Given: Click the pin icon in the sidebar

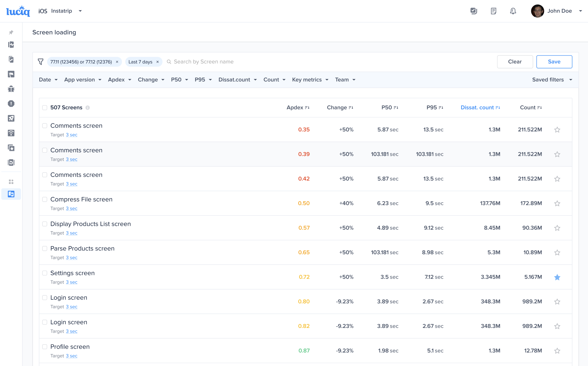Looking at the screenshot, I should 11,32.
